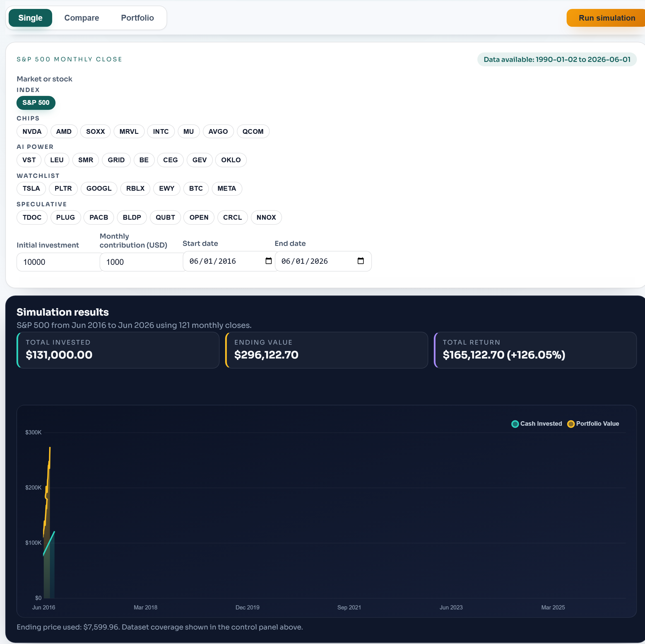Click the S&P 500 Monthly Close heading
The width and height of the screenshot is (645, 644).
pyautogui.click(x=69, y=59)
